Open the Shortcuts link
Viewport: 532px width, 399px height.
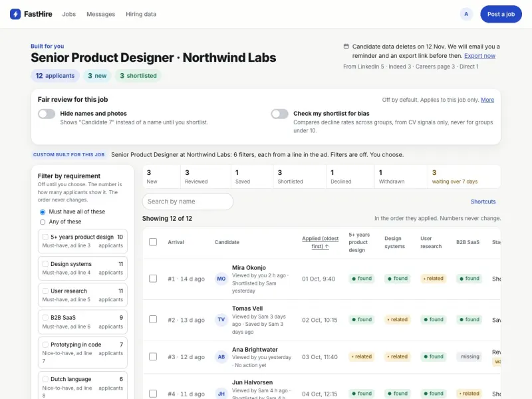tap(483, 201)
